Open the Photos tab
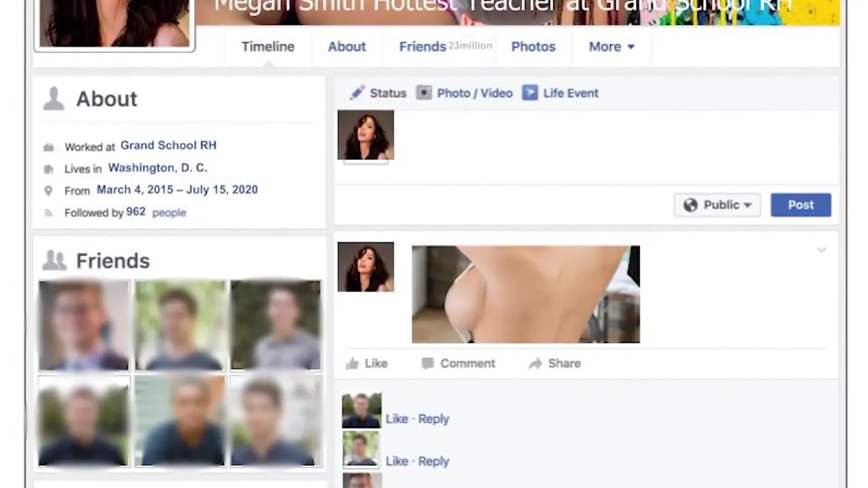868x488 pixels. [533, 47]
